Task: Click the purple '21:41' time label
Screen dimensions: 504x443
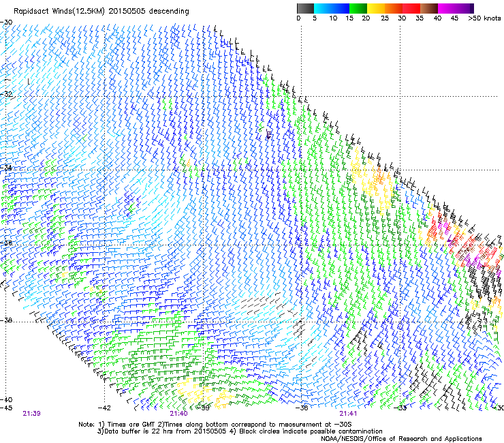Action: [x=348, y=414]
